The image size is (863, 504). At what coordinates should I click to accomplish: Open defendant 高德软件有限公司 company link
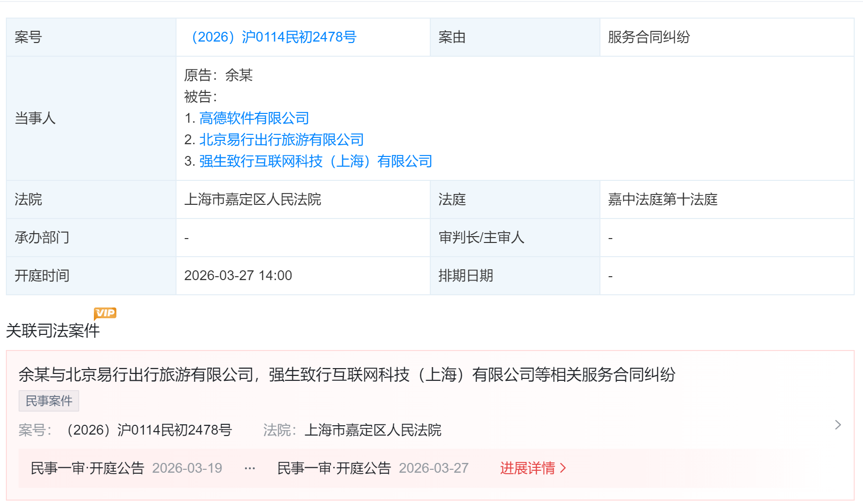(x=254, y=118)
